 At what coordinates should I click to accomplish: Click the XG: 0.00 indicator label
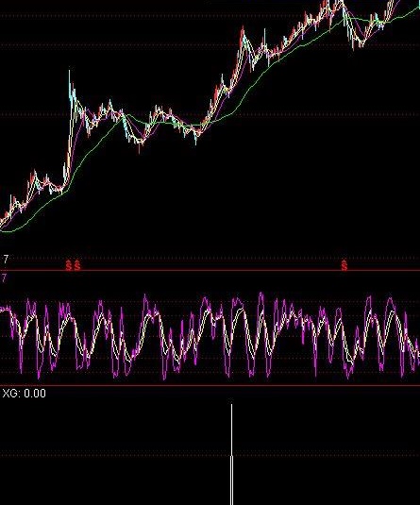pos(25,394)
